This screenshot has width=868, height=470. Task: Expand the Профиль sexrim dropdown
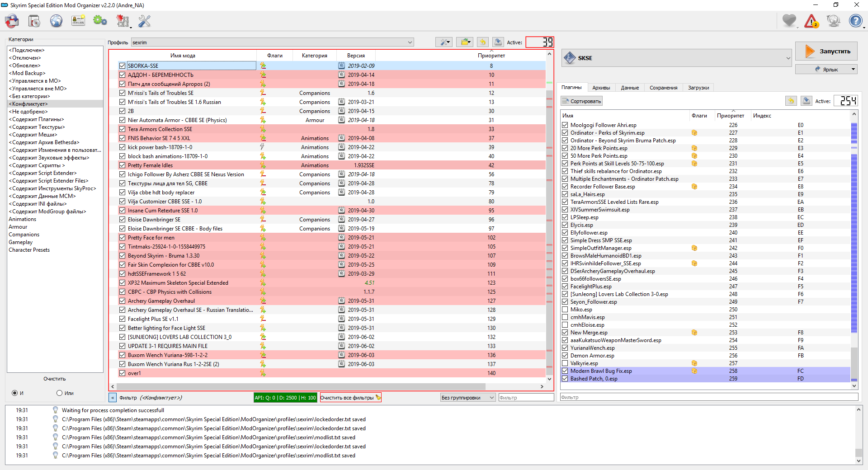tap(272, 42)
